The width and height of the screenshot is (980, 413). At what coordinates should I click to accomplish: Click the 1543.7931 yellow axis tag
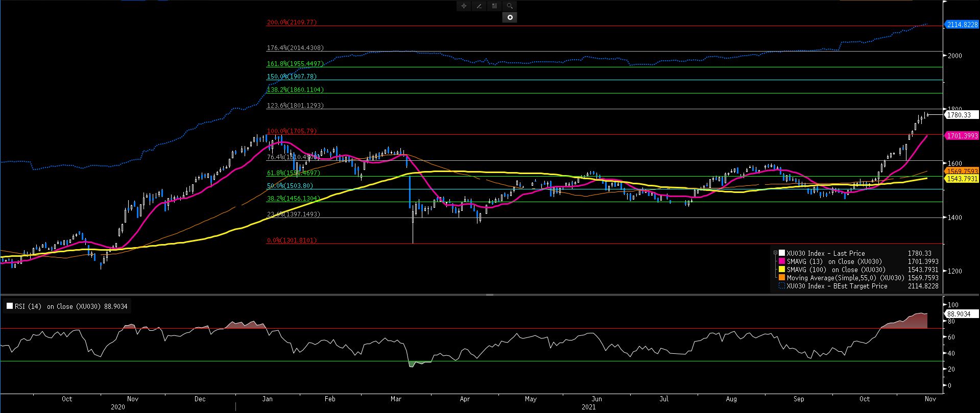[x=962, y=179]
